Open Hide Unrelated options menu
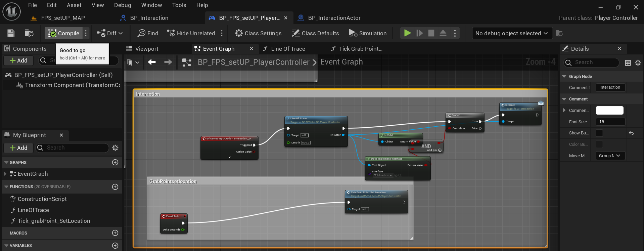This screenshot has width=644, height=251. 222,33
